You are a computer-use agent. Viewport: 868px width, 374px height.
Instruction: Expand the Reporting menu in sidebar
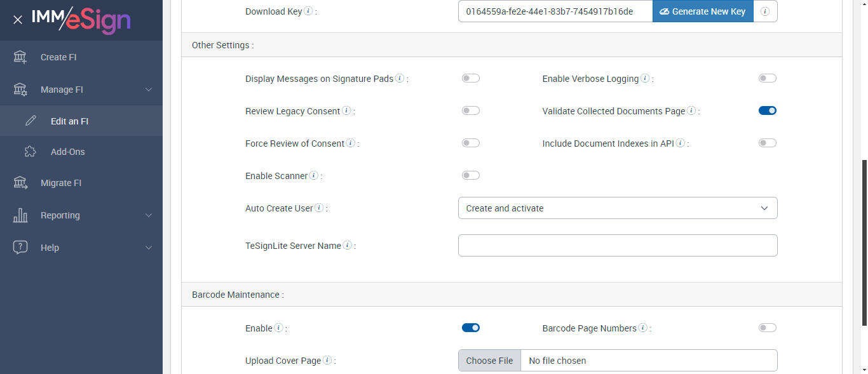tap(81, 215)
